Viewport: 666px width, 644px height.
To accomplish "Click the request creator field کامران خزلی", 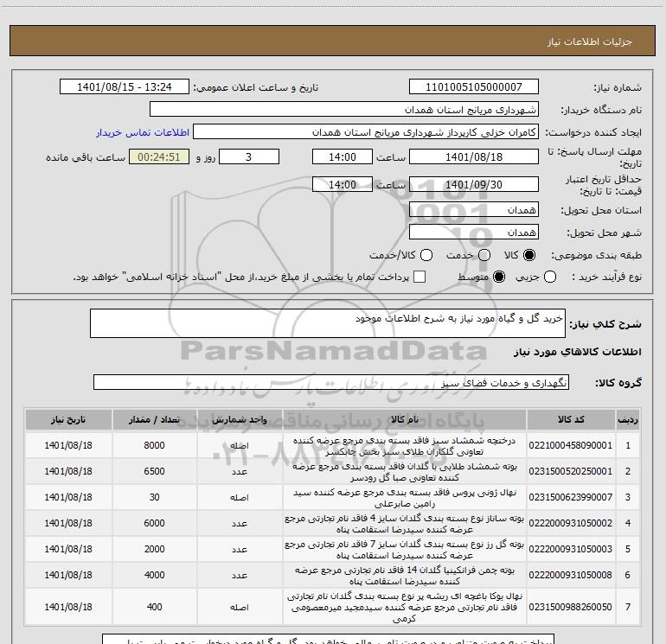I will tap(366, 131).
